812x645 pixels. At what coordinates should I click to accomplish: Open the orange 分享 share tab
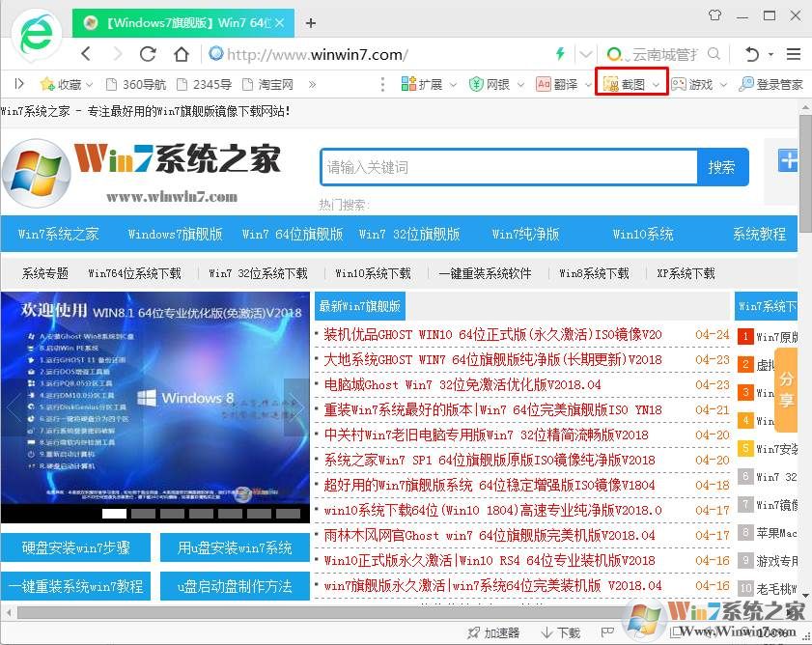787,389
